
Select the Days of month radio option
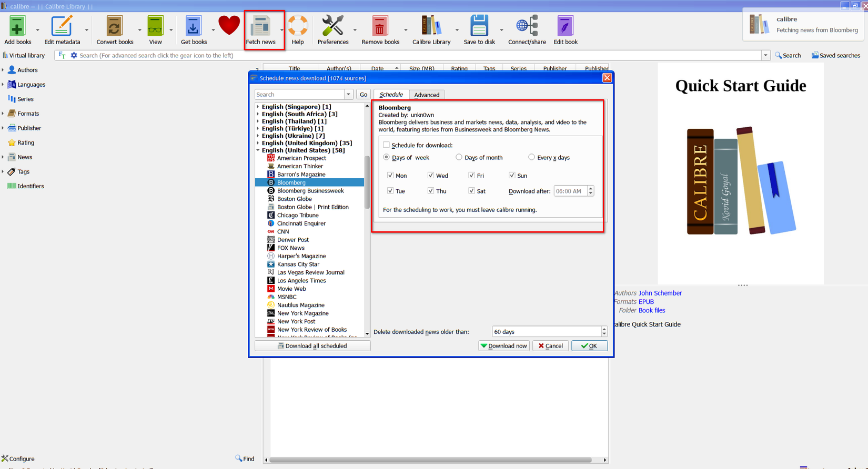pyautogui.click(x=459, y=157)
